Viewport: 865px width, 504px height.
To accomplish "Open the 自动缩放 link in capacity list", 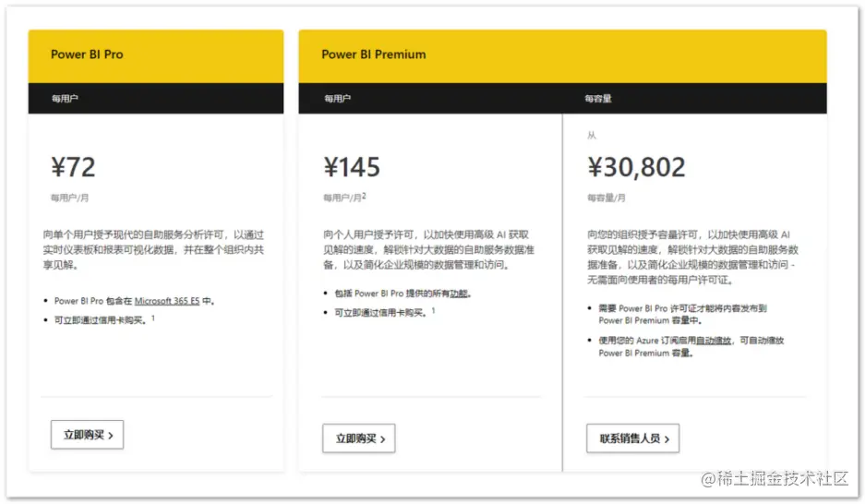I will tap(714, 341).
